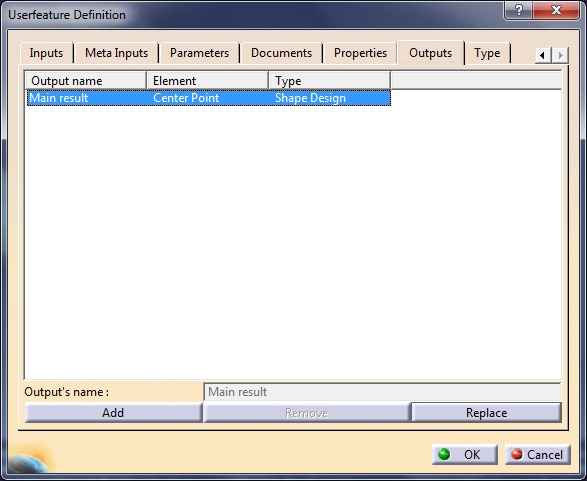
Task: Add a new output
Action: point(113,412)
